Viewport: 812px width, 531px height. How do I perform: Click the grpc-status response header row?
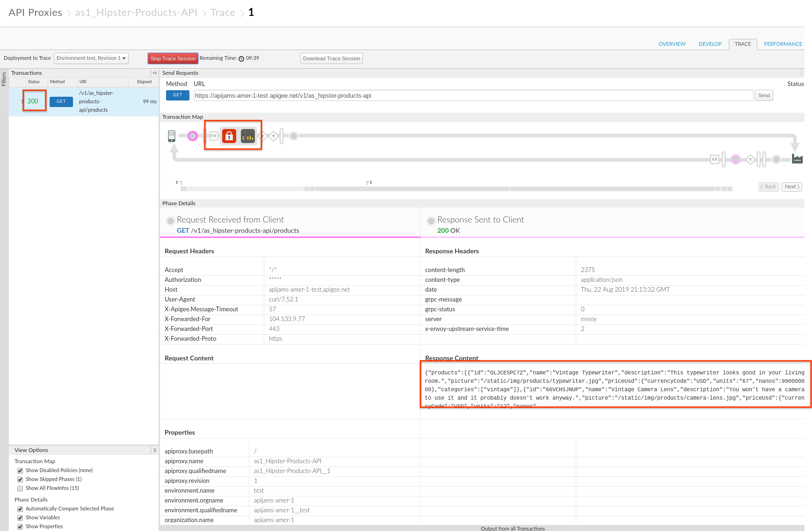pyautogui.click(x=612, y=309)
